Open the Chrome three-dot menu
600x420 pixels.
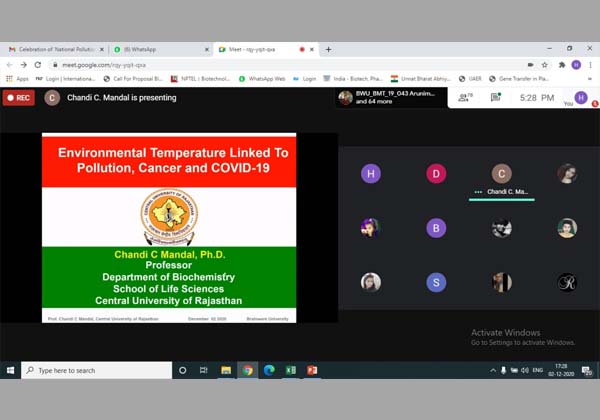pos(590,64)
